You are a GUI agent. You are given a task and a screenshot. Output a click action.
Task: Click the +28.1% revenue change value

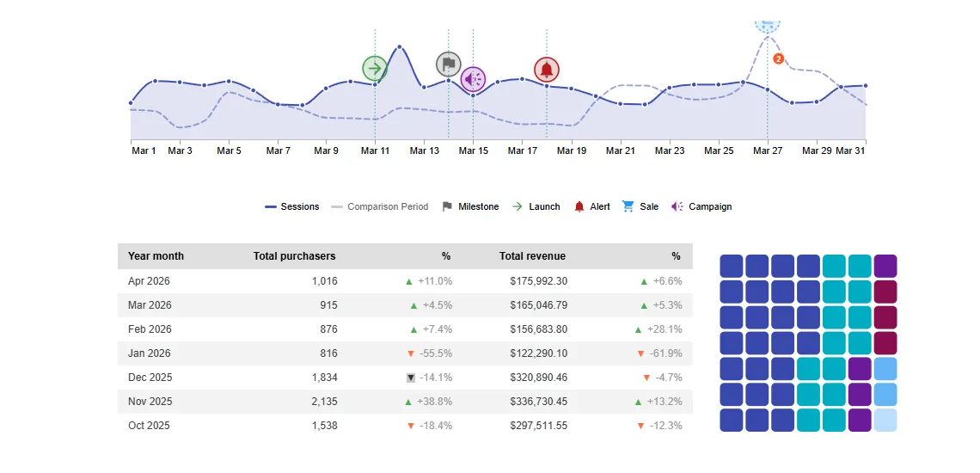click(x=665, y=329)
